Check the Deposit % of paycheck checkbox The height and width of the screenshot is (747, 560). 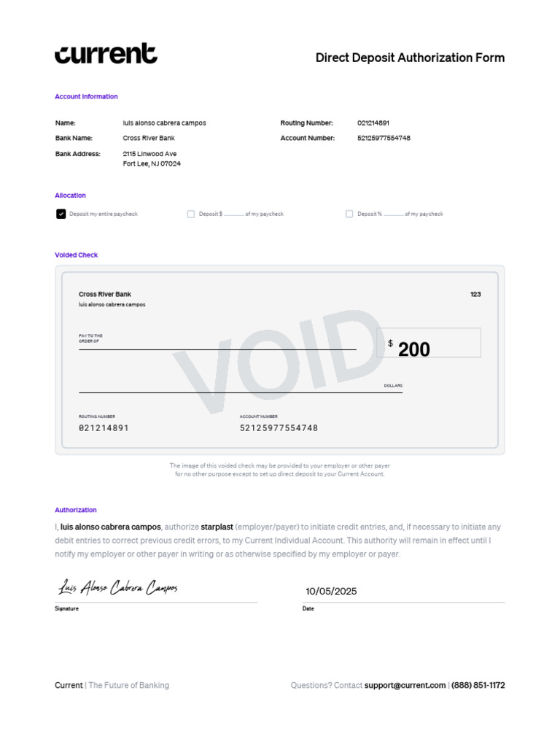click(x=349, y=214)
